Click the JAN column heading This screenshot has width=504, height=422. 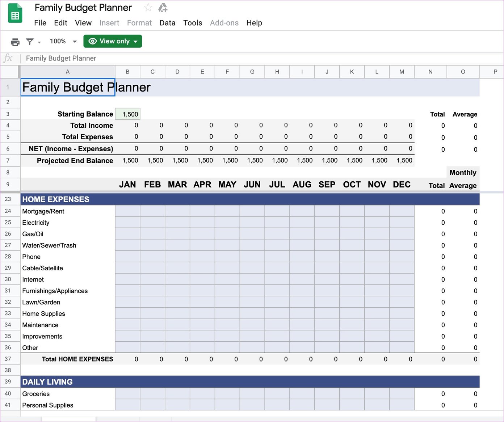127,185
